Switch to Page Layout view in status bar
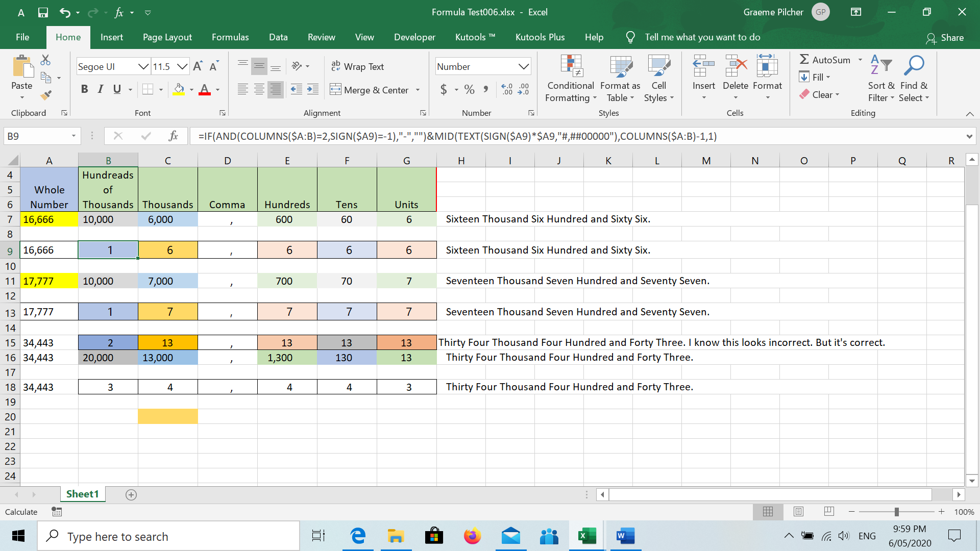 pyautogui.click(x=799, y=512)
